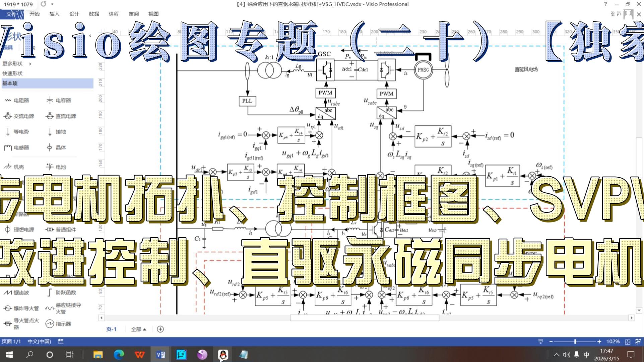The width and height of the screenshot is (644, 362).
Task: Collapse the shapes panel chevron
Action: click(90, 36)
